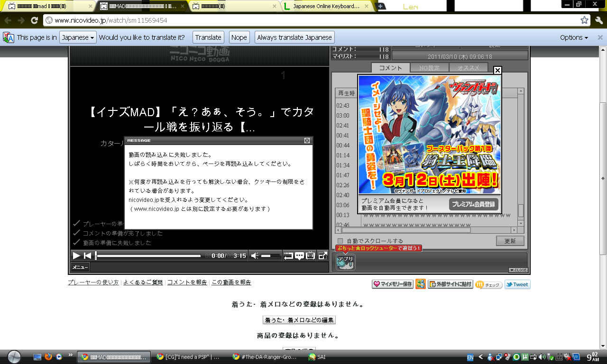Image resolution: width=607 pixels, height=364 pixels.
Task: Select the NG設定 tab
Action: tap(430, 68)
